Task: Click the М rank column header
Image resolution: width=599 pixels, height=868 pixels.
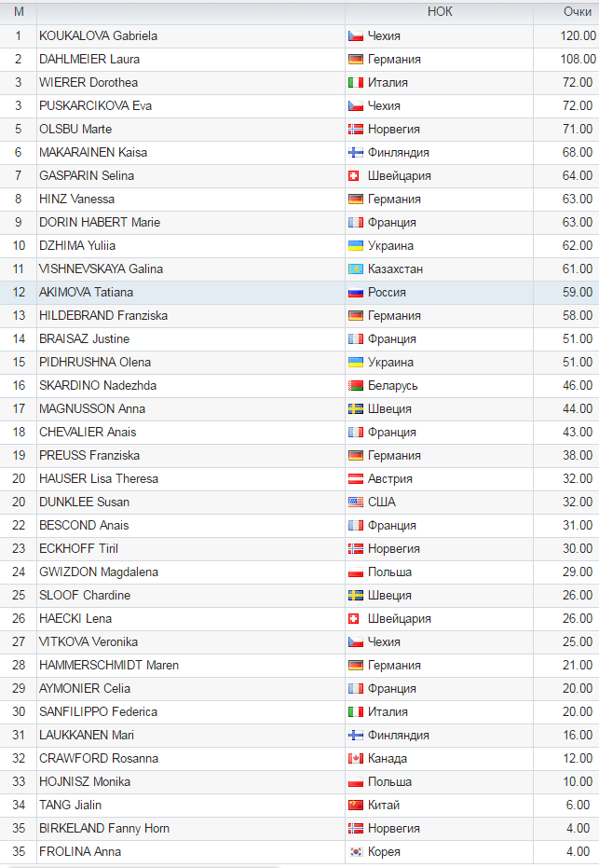Action: click(19, 11)
